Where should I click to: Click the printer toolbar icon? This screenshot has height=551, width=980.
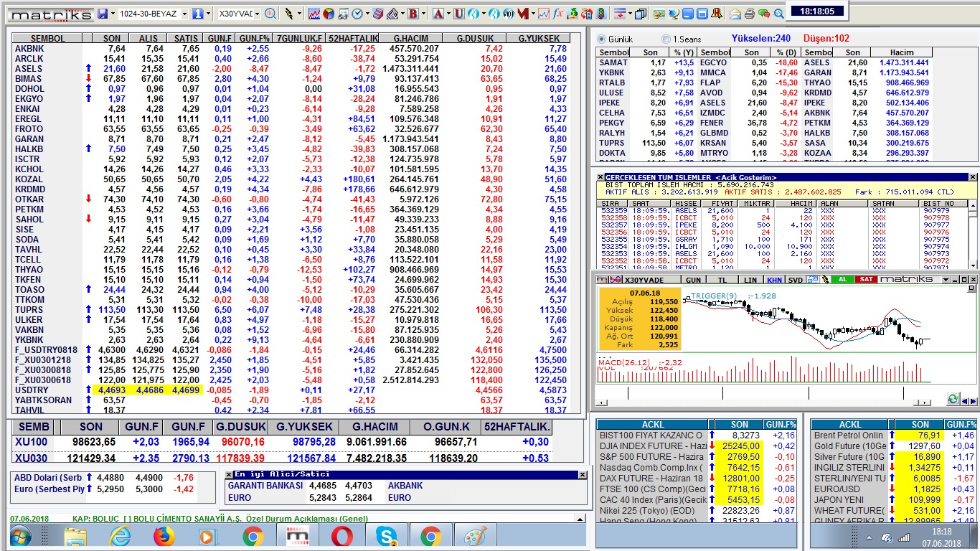[750, 14]
